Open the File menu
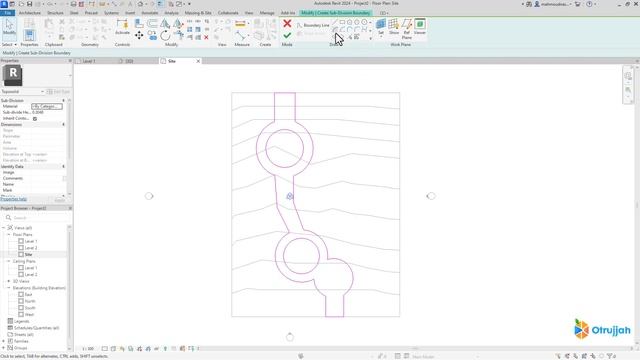The width and height of the screenshot is (640, 360). coord(7,13)
